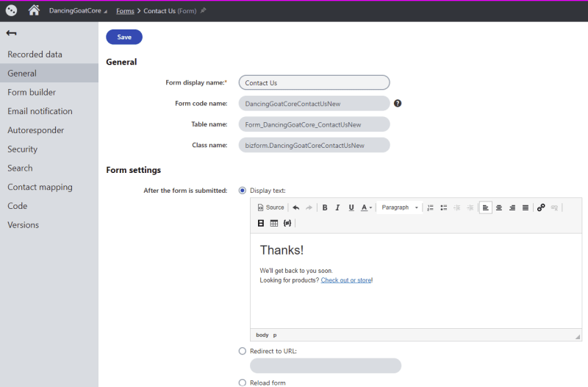Select the Reload form option
Screen dimensions: 588x387
tap(243, 383)
